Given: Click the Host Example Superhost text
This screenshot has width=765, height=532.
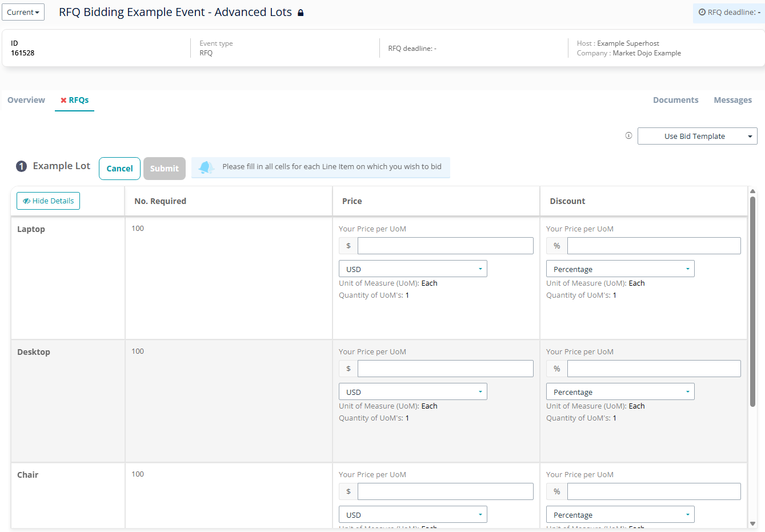Looking at the screenshot, I should 618,43.
